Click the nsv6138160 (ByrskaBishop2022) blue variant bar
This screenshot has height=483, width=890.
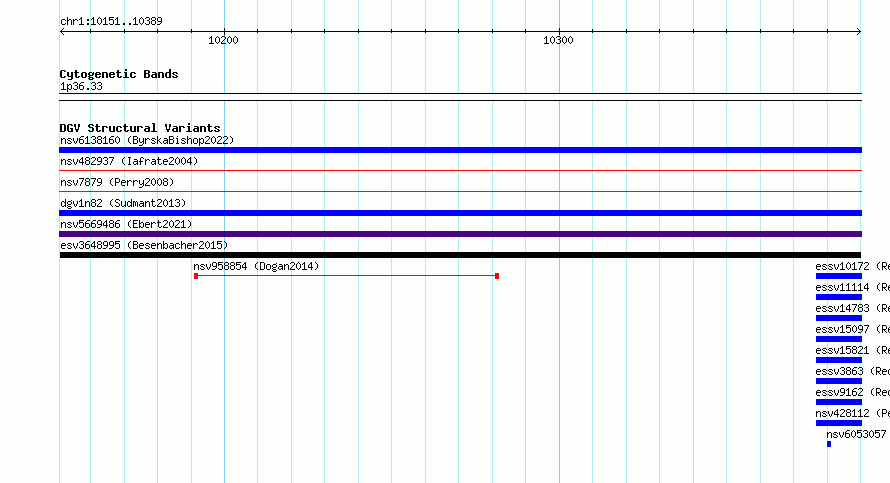(x=460, y=150)
